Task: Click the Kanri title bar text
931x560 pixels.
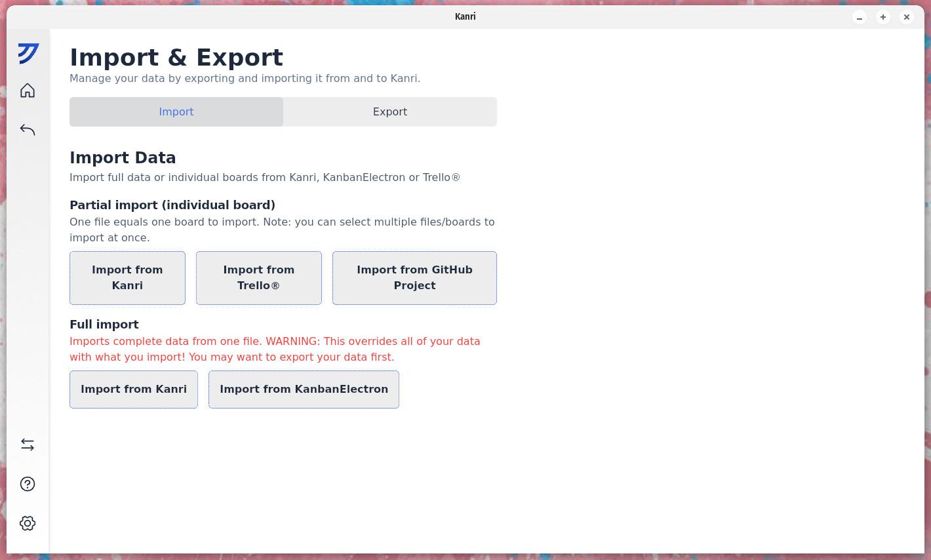Action: tap(465, 16)
